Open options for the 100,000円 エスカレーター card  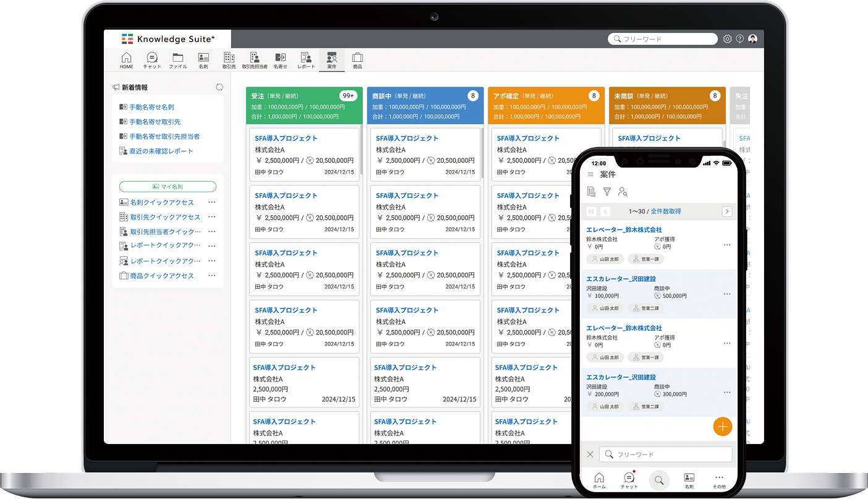(727, 294)
